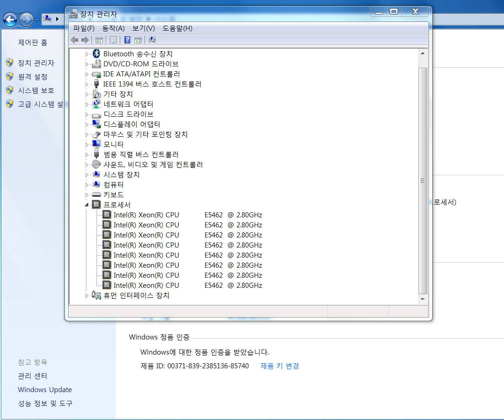Click the device tree's vertical scrollbar thumb
Image resolution: width=504 pixels, height=420 pixels.
[423, 181]
